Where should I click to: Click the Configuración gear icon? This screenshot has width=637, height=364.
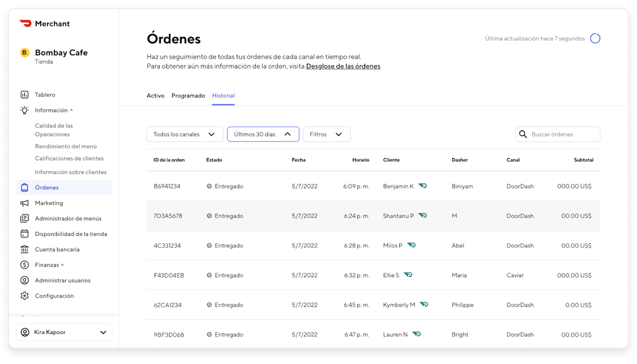[x=24, y=296]
